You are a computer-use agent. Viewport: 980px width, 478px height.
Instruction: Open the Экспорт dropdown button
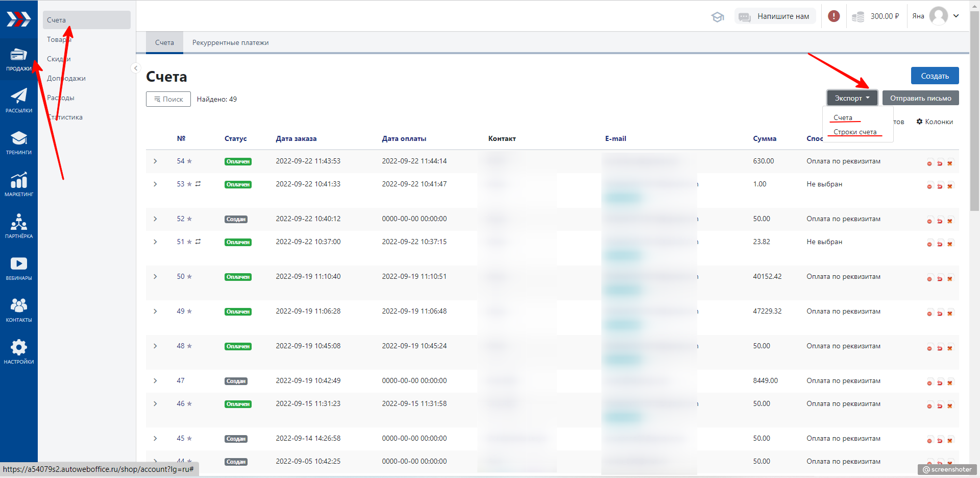(x=852, y=98)
